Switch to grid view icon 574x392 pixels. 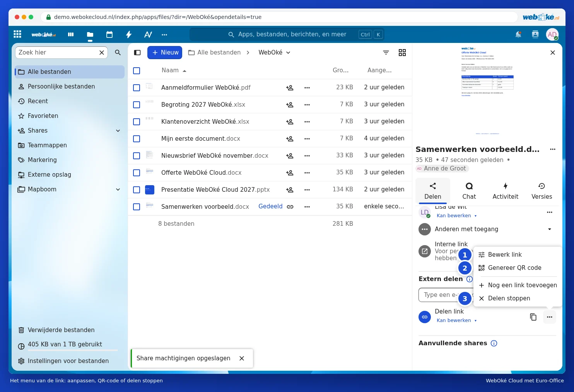coord(402,53)
